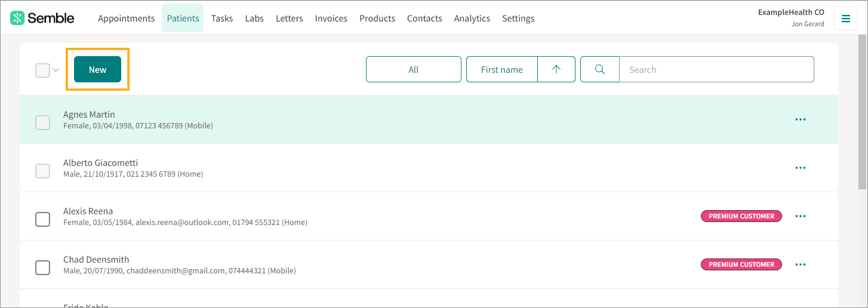Select Alexis Reena checkbox
This screenshot has width=868, height=308.
pos(42,219)
